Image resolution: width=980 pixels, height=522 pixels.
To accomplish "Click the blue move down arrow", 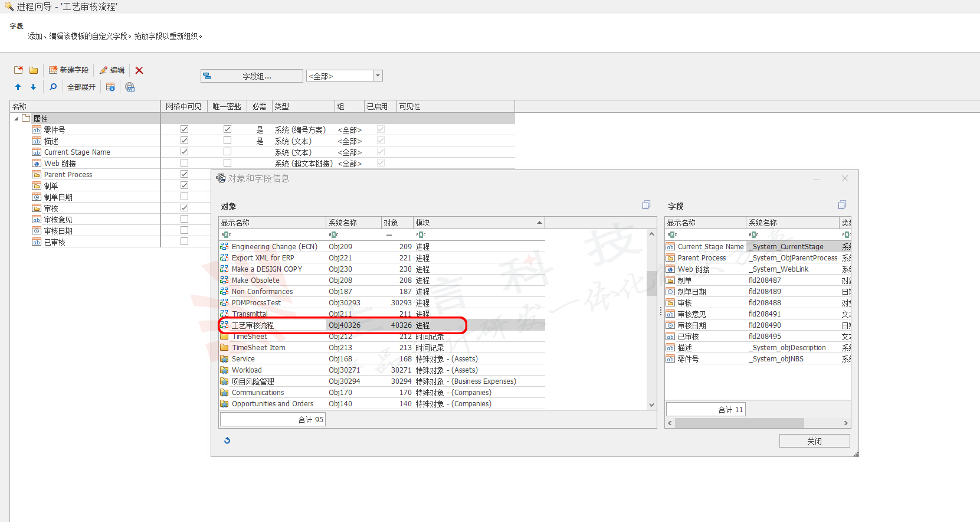I will pos(33,87).
